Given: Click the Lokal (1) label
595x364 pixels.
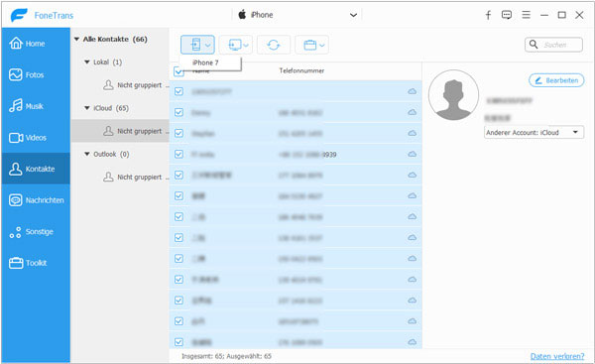Looking at the screenshot, I should pyautogui.click(x=108, y=61).
